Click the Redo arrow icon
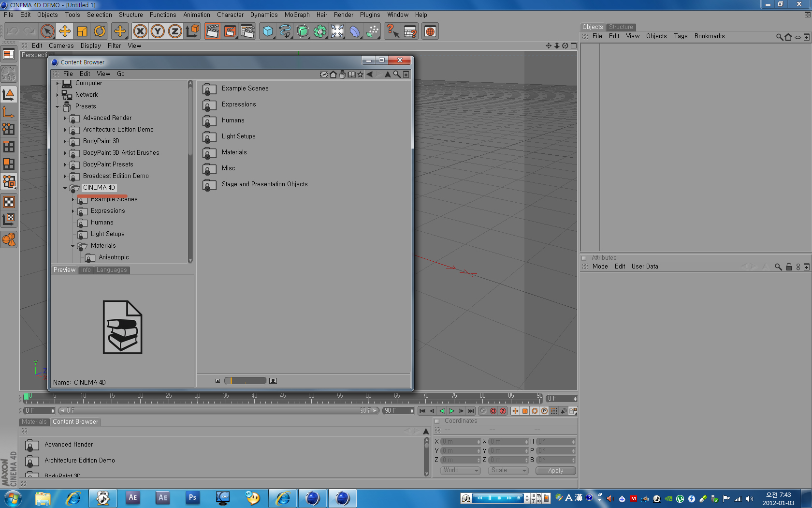 (29, 31)
